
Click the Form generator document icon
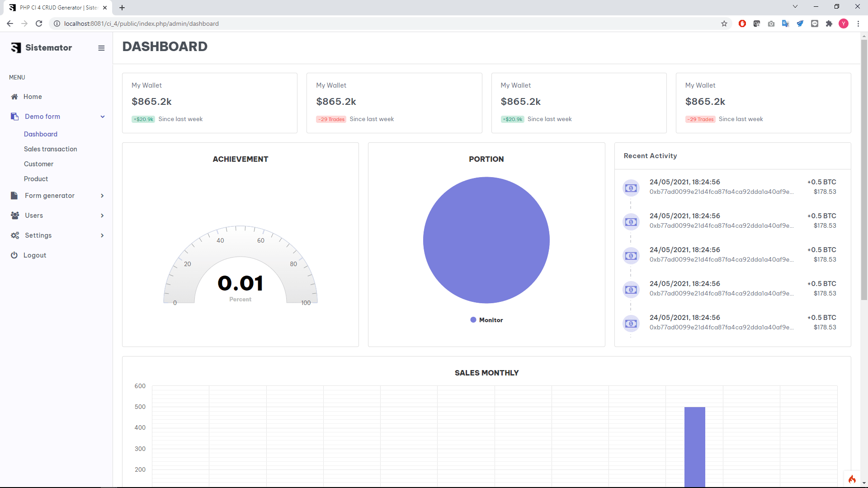click(14, 196)
